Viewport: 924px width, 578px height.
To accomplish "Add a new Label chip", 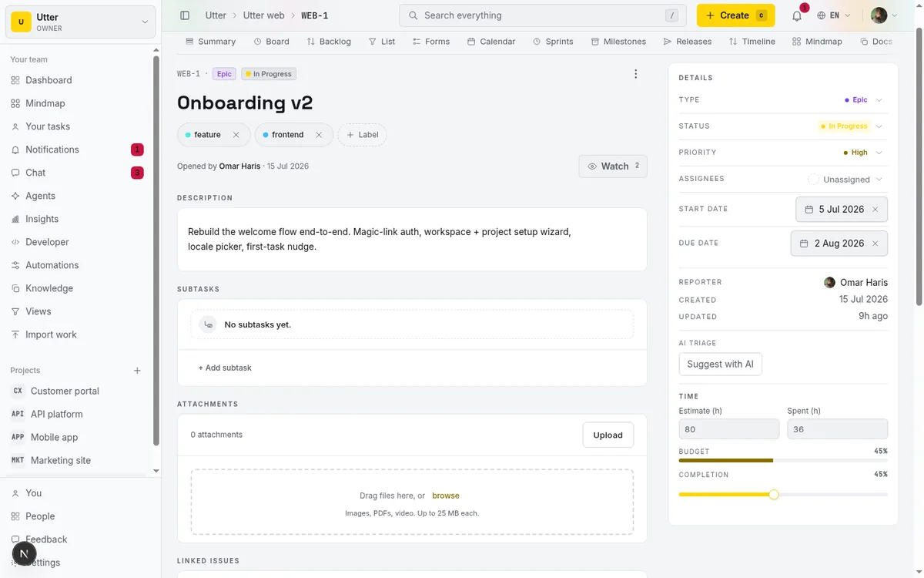I will click(x=362, y=135).
